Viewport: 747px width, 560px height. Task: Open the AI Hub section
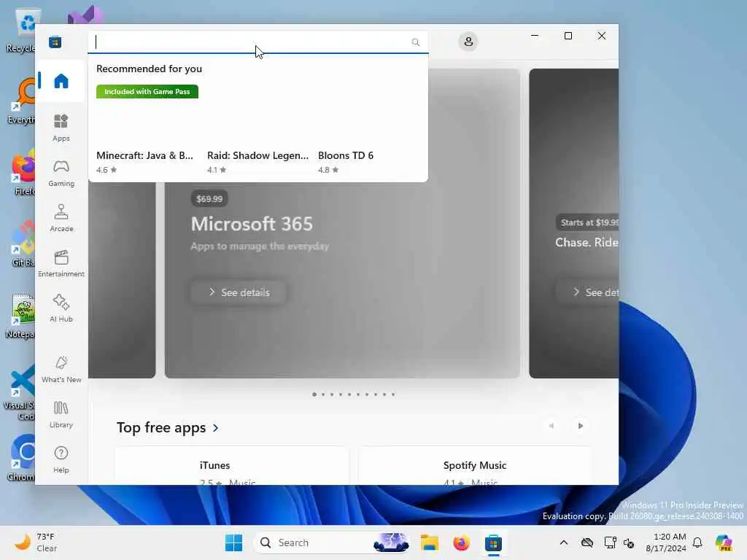[x=61, y=308]
